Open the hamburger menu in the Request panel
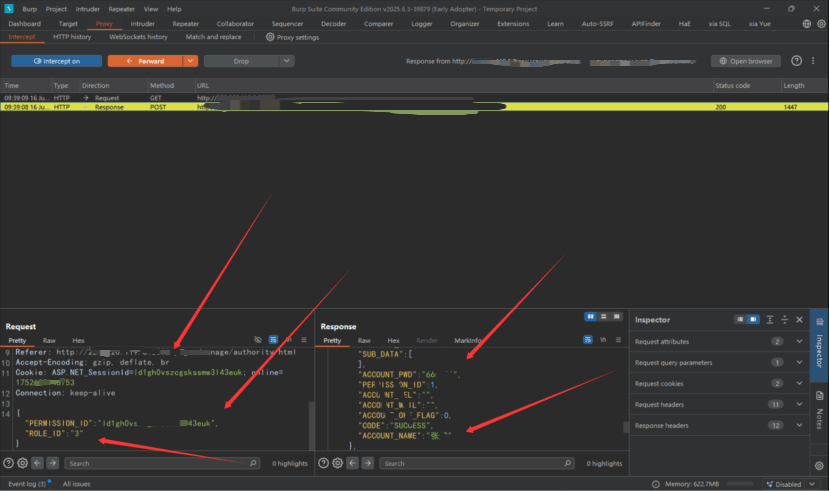The height and width of the screenshot is (492, 830). 304,339
